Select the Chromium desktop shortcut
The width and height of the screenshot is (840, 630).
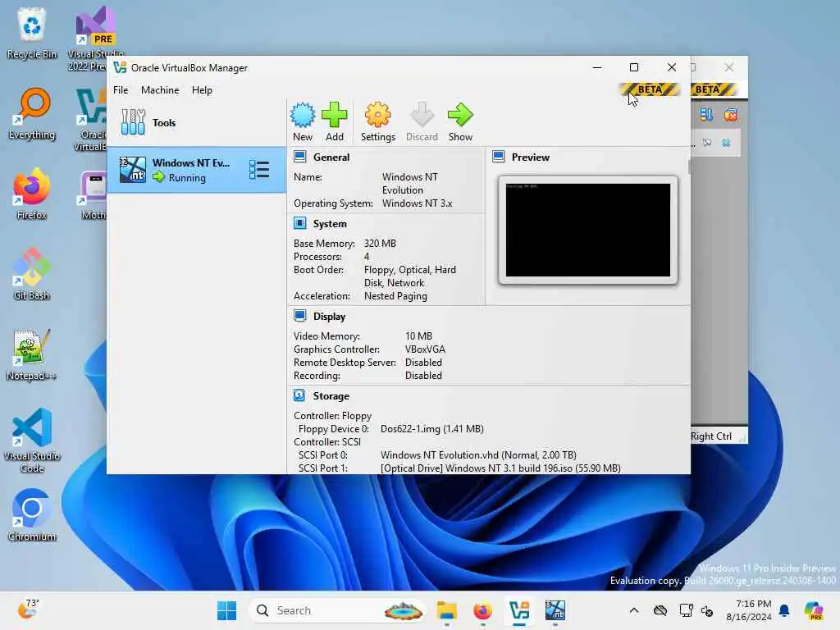[x=32, y=515]
